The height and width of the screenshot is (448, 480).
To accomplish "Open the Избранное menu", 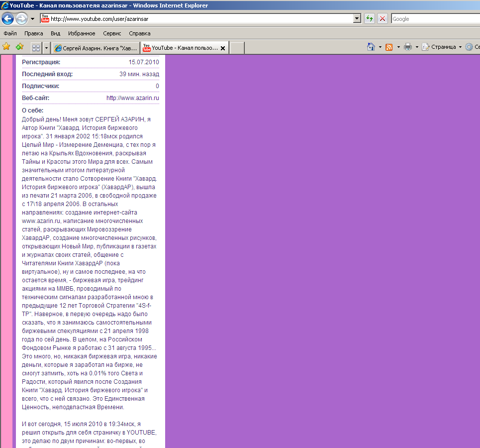I will tap(82, 33).
